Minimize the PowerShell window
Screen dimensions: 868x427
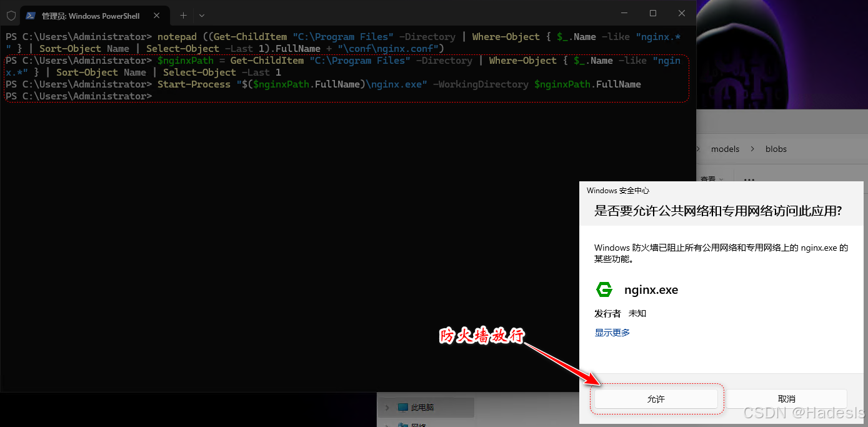[624, 13]
